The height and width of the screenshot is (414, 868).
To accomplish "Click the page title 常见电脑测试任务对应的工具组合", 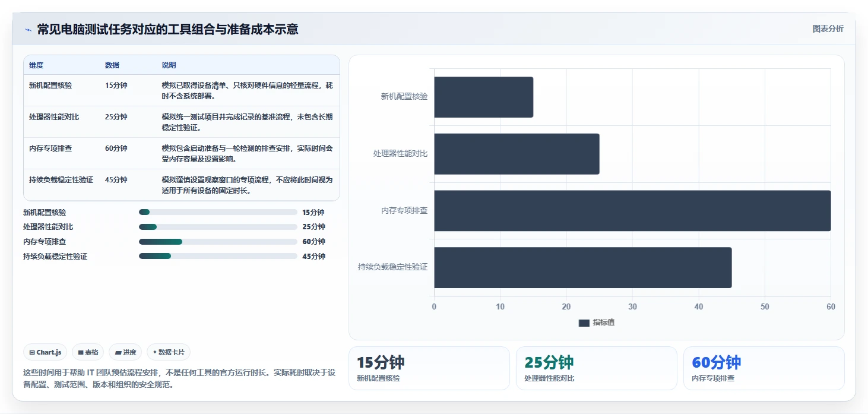I will tap(168, 29).
